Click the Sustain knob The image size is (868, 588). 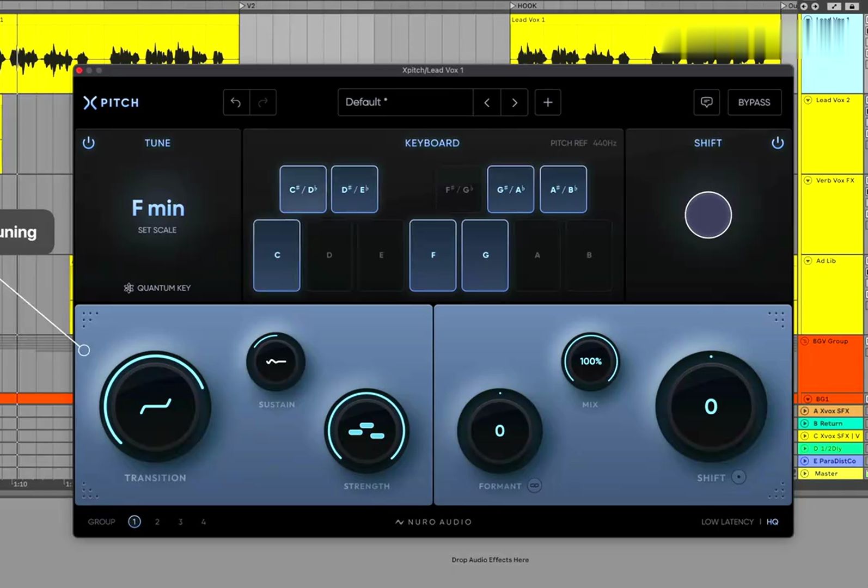click(x=276, y=362)
